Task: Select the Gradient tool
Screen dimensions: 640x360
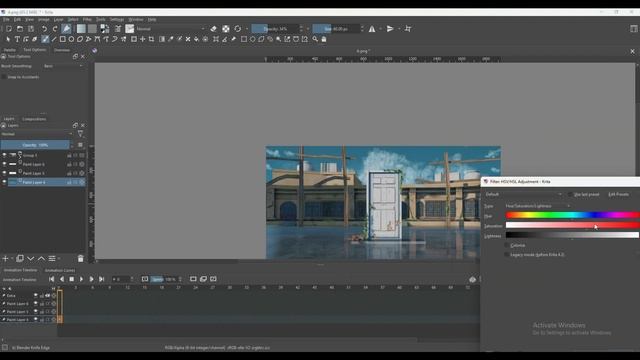Action: [x=162, y=39]
